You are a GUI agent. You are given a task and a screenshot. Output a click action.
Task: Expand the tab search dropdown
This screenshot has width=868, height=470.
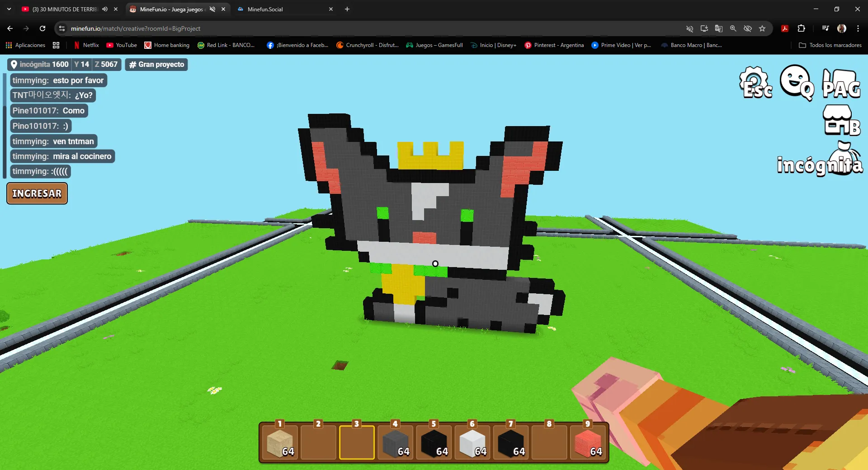coord(9,9)
